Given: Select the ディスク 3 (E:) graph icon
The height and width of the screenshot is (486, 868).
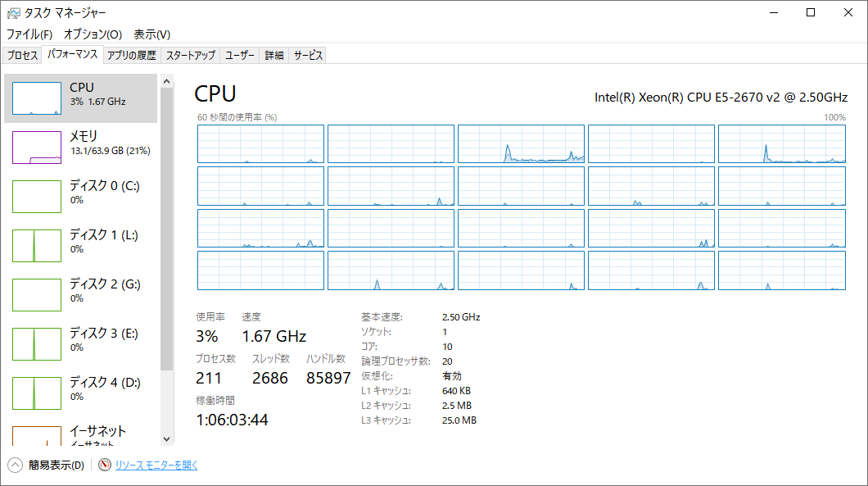Looking at the screenshot, I should 37,344.
